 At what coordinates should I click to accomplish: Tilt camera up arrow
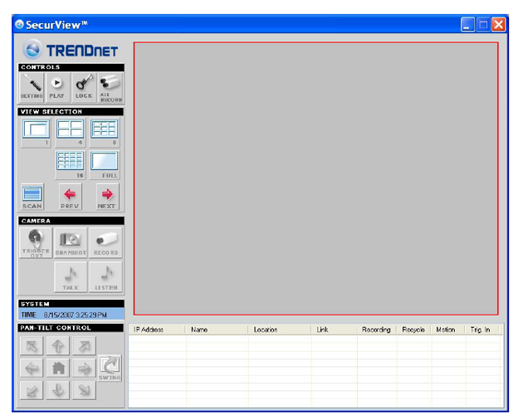(58, 345)
